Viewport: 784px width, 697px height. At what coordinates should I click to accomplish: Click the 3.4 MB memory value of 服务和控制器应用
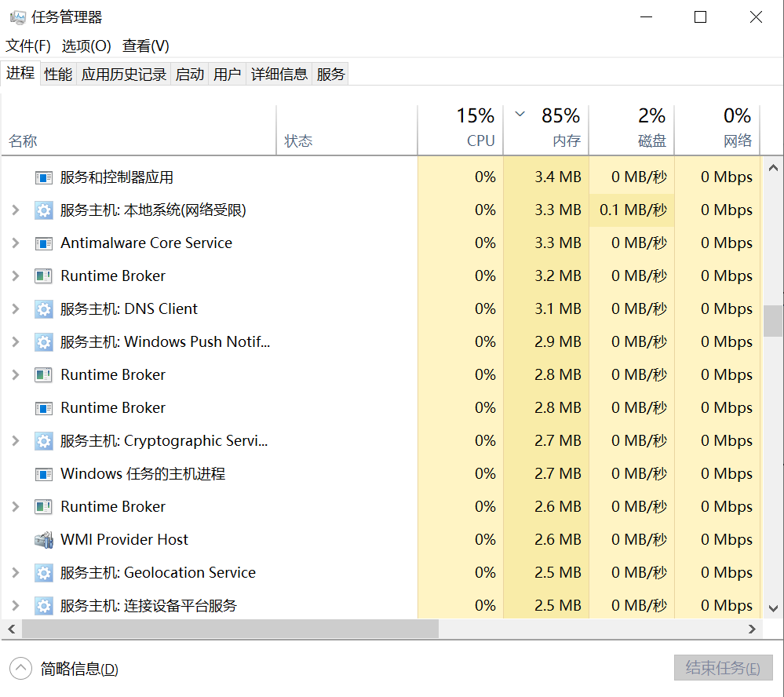(557, 177)
